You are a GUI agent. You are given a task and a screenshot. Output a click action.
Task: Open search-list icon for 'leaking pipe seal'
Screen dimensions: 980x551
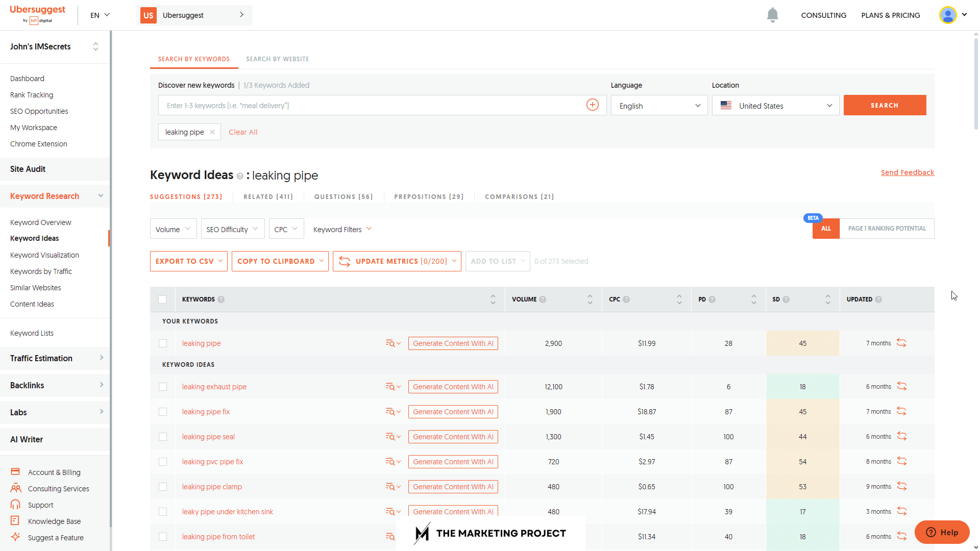(x=393, y=437)
